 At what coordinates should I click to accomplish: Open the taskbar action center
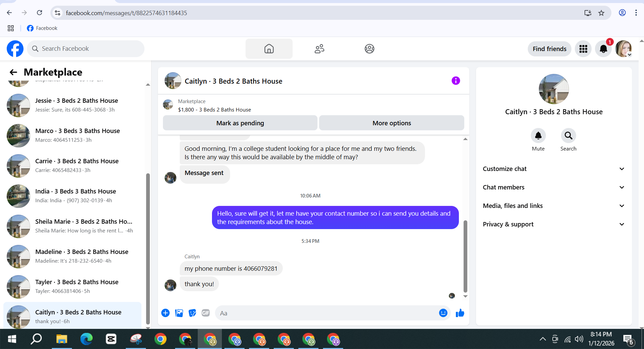pyautogui.click(x=628, y=340)
